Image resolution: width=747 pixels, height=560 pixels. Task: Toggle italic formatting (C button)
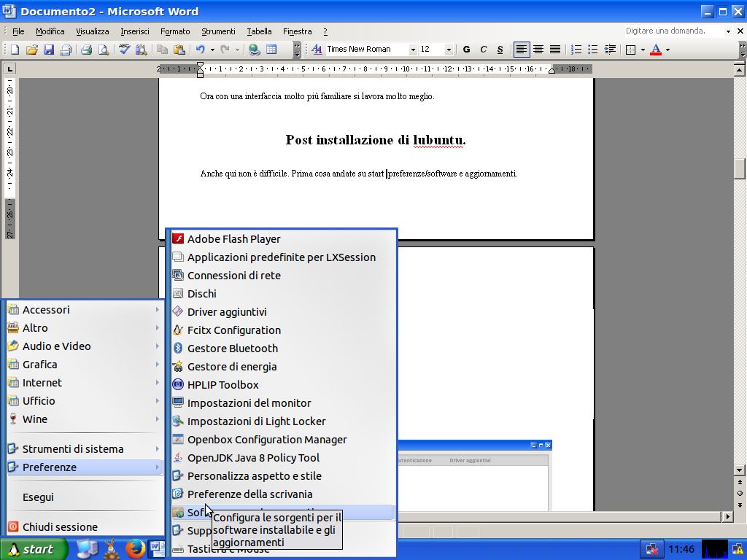coord(483,50)
